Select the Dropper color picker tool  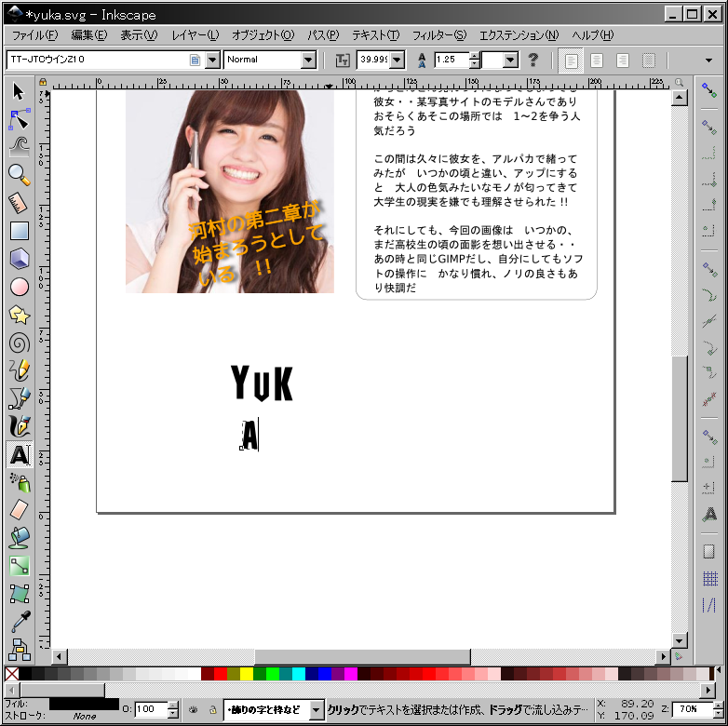coord(19,621)
